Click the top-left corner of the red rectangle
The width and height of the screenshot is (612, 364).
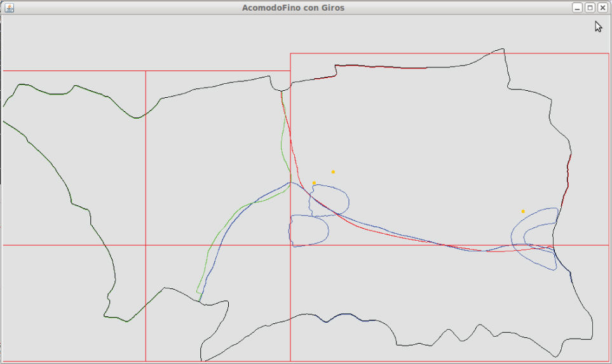[x=290, y=53]
